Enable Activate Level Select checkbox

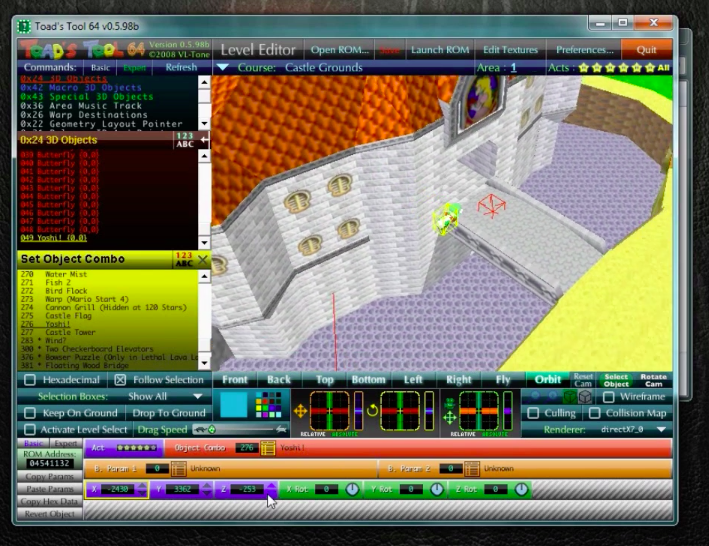[30, 429]
